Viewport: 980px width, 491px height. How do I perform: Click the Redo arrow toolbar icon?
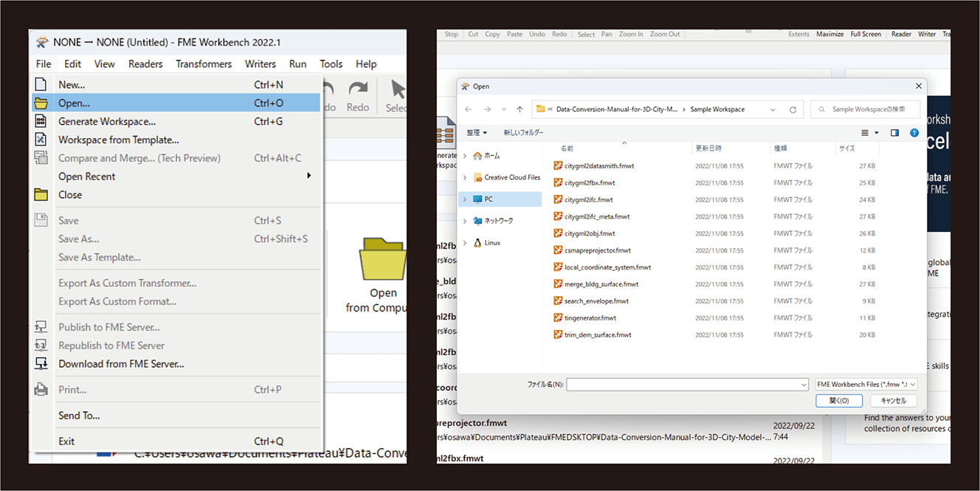(358, 89)
